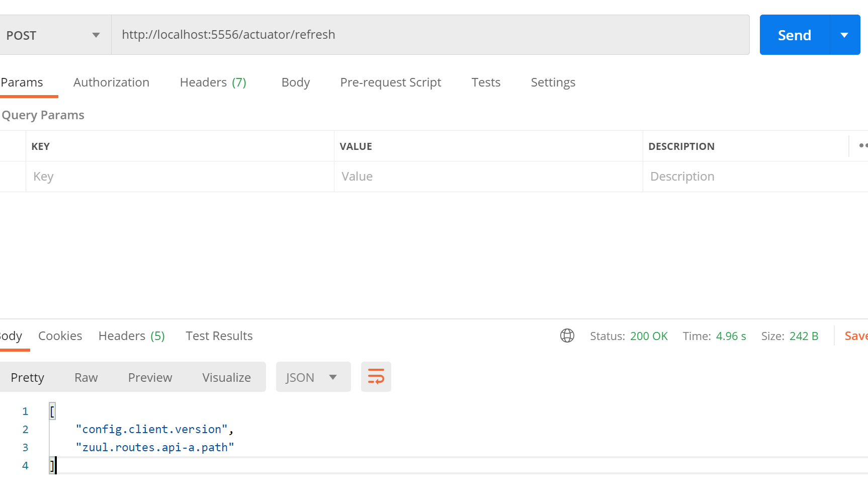Select the Pretty view
This screenshot has height=498, width=868.
[28, 377]
